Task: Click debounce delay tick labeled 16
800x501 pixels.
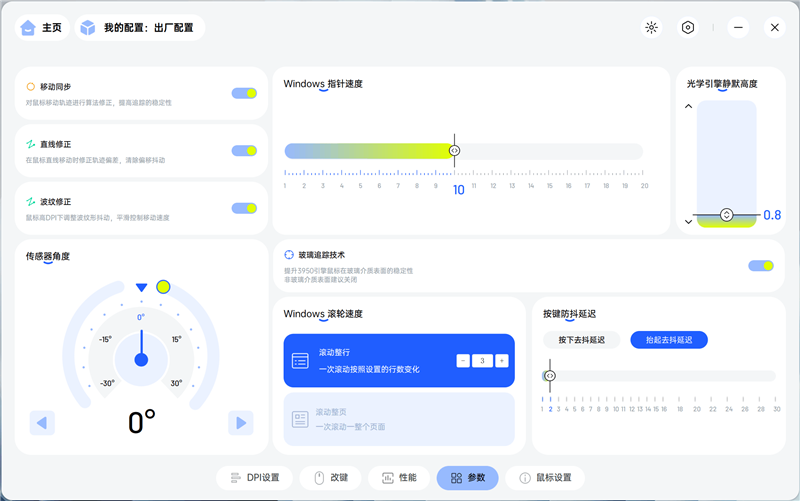Action: click(664, 409)
